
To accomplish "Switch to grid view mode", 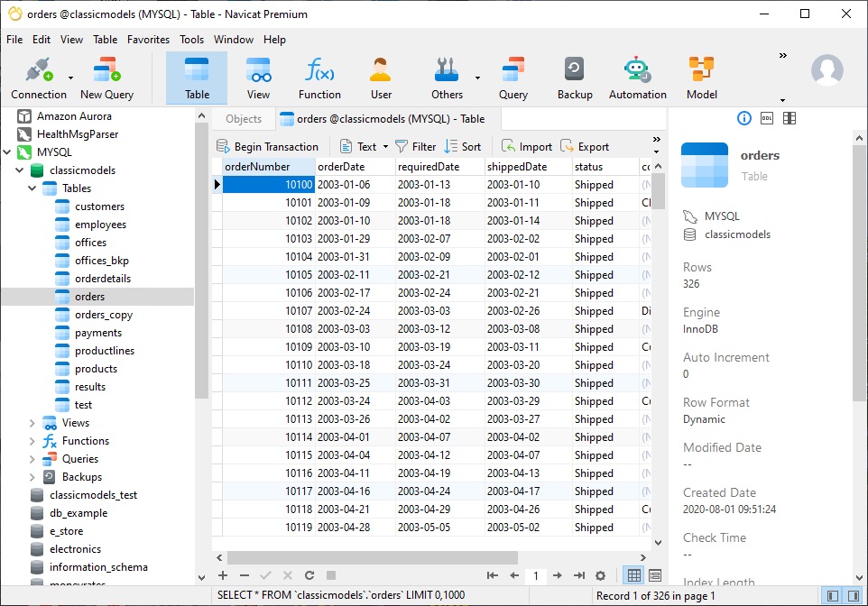I will (633, 575).
